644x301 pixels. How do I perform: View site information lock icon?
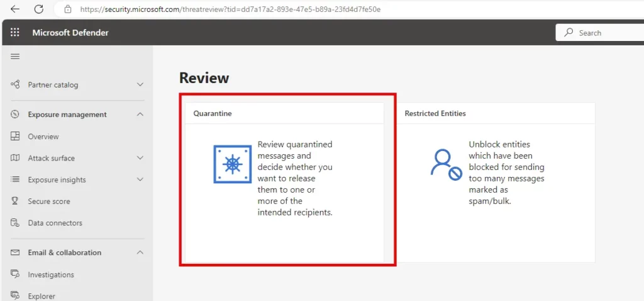click(68, 9)
